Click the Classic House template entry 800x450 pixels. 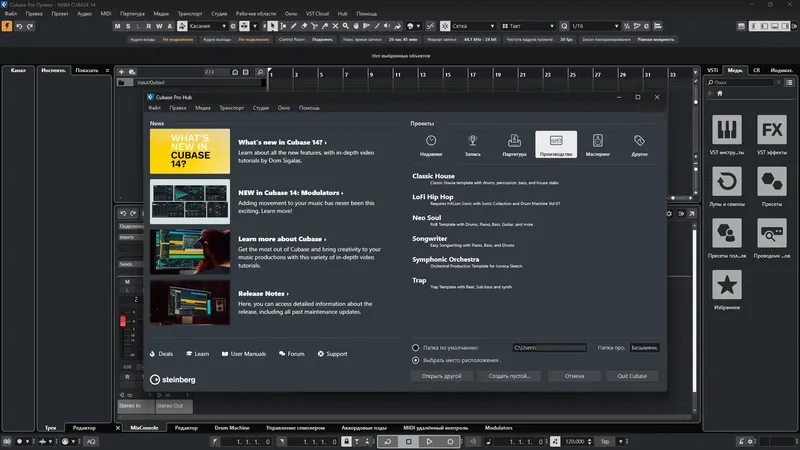pyautogui.click(x=433, y=176)
